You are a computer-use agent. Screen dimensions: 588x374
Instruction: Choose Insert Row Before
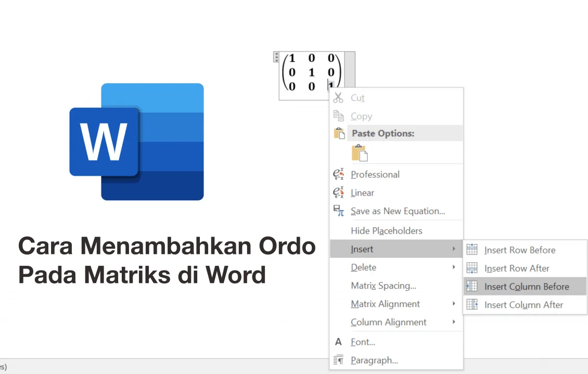(525, 250)
